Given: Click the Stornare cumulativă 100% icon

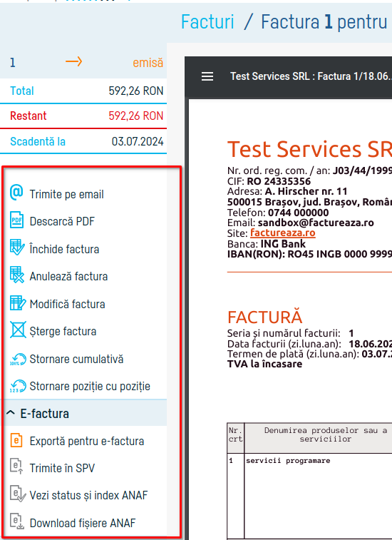Looking at the screenshot, I should coord(18,359).
